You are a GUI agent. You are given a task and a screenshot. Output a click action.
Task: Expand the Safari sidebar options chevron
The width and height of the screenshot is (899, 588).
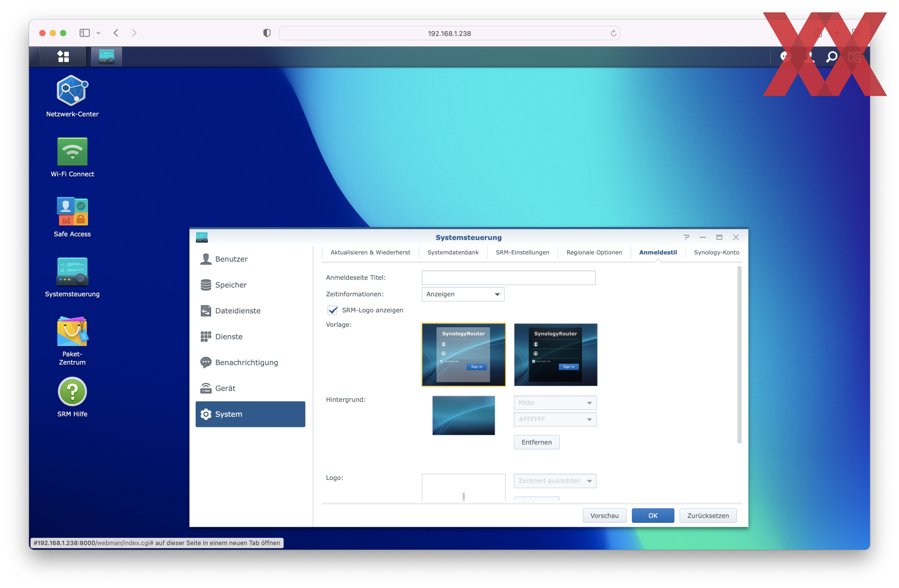pyautogui.click(x=98, y=33)
